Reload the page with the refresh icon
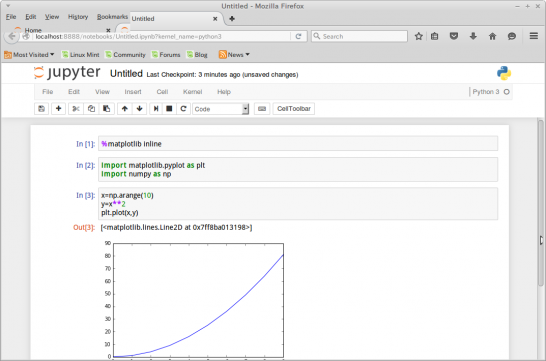This screenshot has height=361, width=546. point(298,36)
